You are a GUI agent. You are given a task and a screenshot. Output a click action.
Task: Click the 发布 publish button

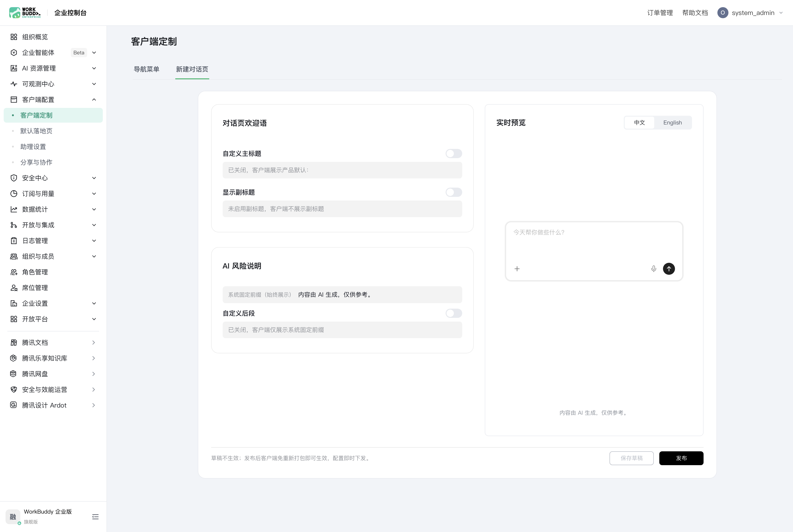681,458
